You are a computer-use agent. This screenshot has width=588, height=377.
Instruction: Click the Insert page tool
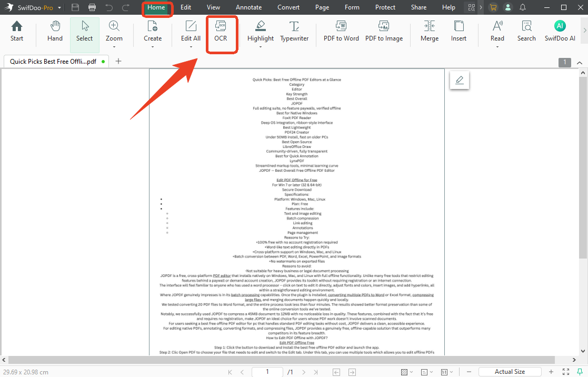coord(459,32)
